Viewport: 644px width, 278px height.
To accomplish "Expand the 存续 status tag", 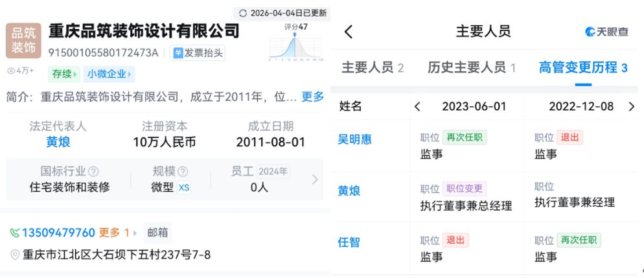I will point(65,75).
